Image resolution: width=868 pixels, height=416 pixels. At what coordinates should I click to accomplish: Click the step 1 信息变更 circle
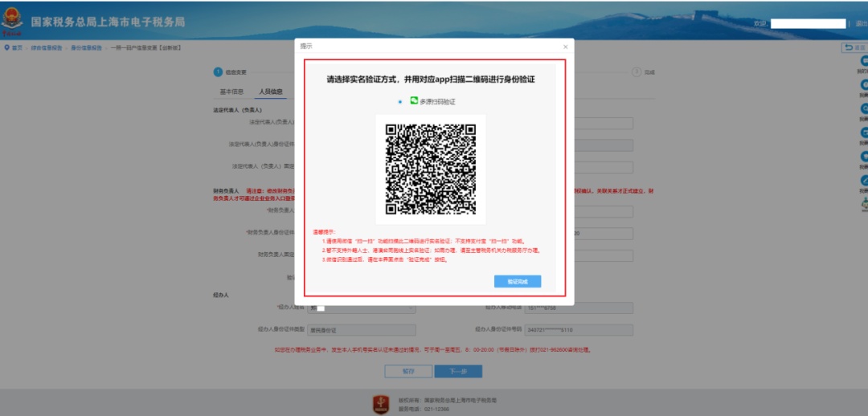pyautogui.click(x=218, y=72)
